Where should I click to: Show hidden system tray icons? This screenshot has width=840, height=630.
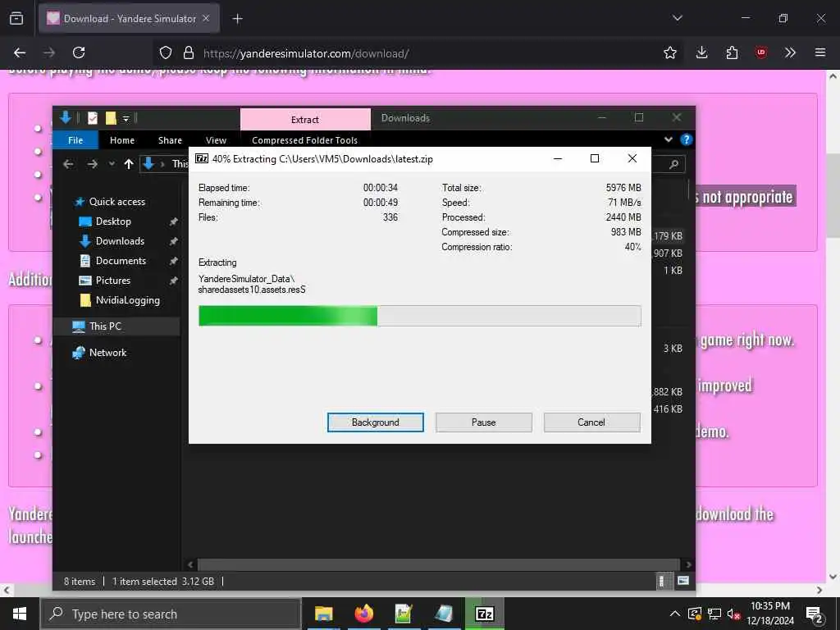pyautogui.click(x=675, y=614)
